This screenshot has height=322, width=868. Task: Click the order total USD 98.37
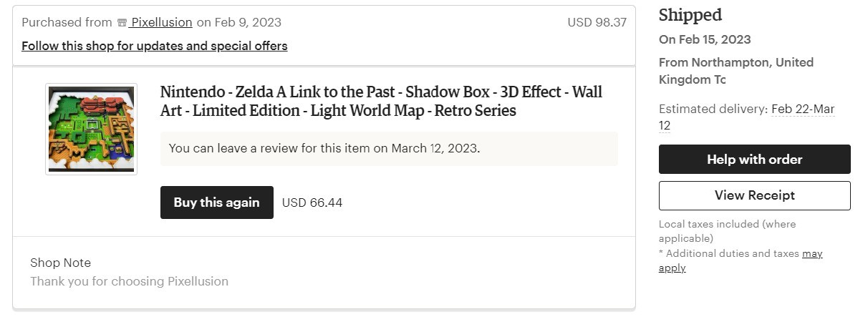pyautogui.click(x=597, y=22)
